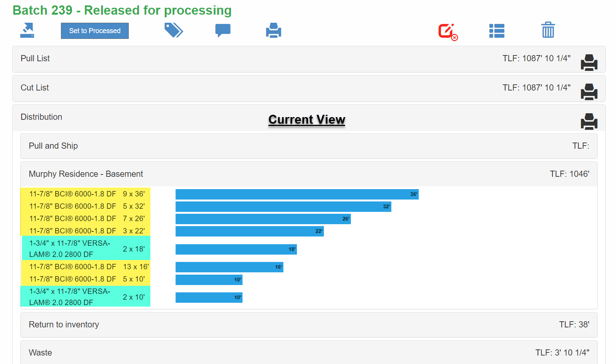
Task: Expand the Waste section
Action: click(x=309, y=352)
